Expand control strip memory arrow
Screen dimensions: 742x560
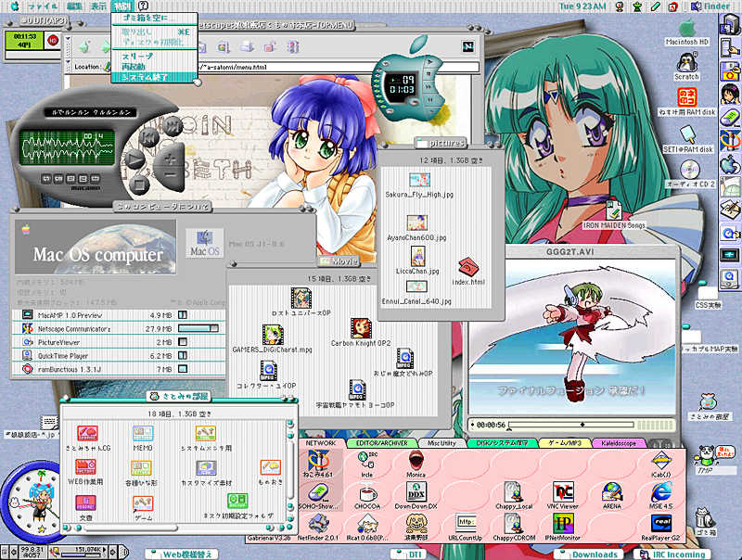(x=107, y=552)
